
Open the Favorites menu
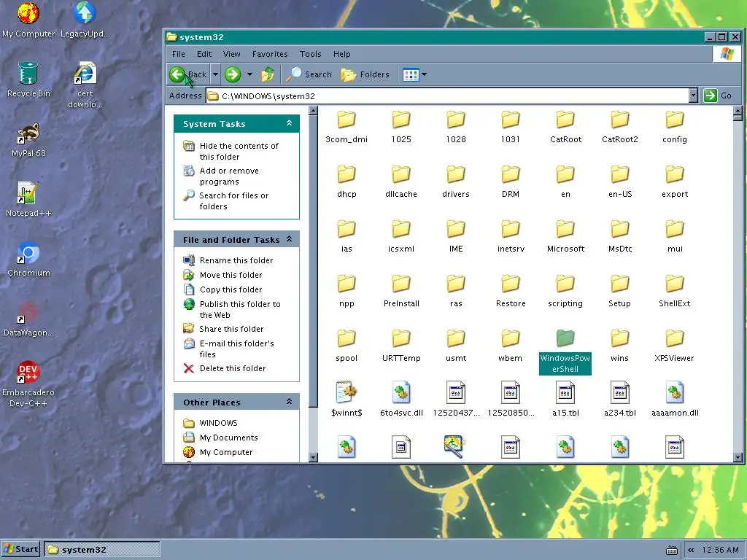pyautogui.click(x=270, y=54)
